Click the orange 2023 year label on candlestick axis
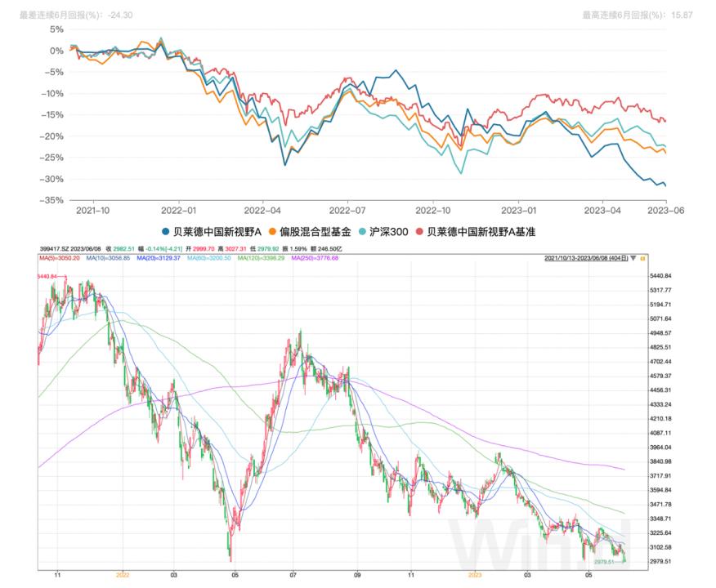Viewport: 716px width, 588px height. point(475,575)
